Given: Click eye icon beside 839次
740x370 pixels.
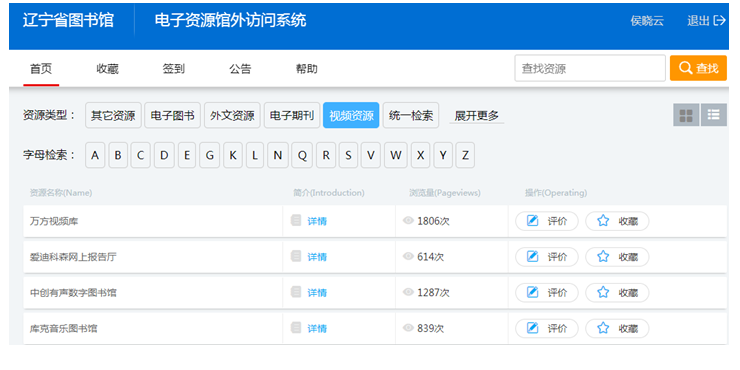Looking at the screenshot, I should 408,328.
